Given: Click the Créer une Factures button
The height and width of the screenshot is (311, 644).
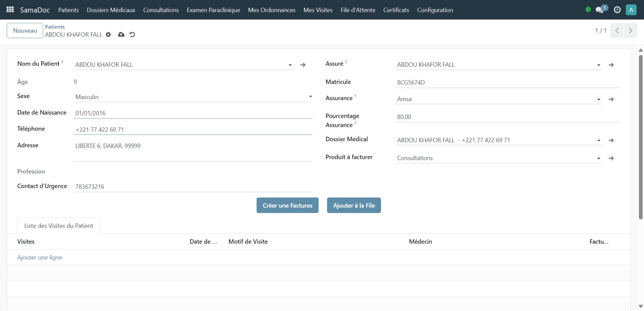Looking at the screenshot, I should (x=287, y=205).
